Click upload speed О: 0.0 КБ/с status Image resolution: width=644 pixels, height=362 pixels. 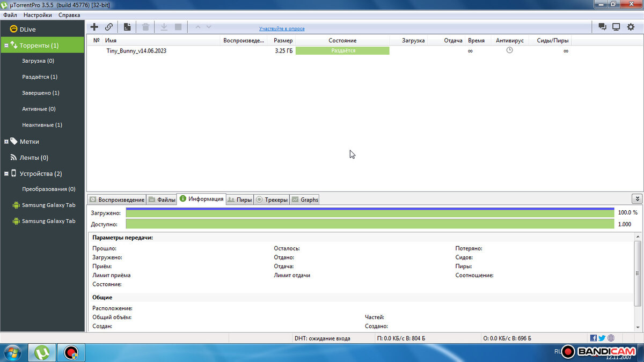pos(507,338)
